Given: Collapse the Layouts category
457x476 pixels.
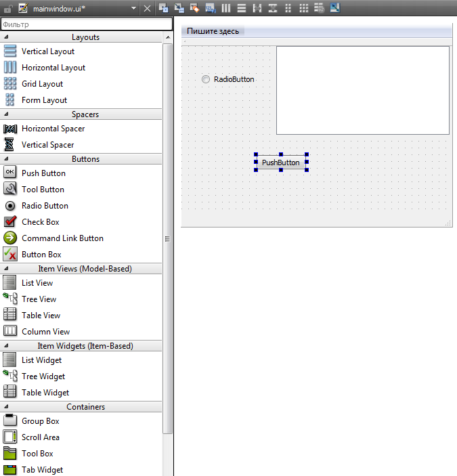Looking at the screenshot, I should (6, 37).
